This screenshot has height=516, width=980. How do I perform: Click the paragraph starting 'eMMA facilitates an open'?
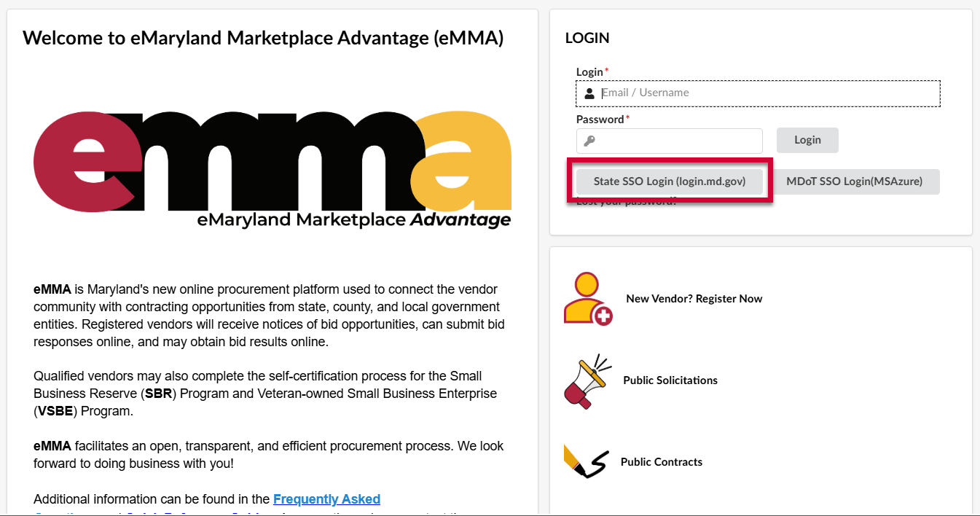(269, 455)
